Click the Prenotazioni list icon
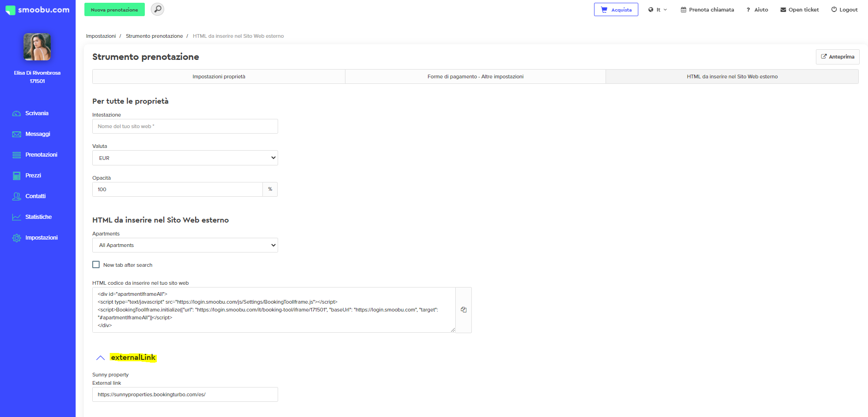The width and height of the screenshot is (868, 417). [17, 155]
